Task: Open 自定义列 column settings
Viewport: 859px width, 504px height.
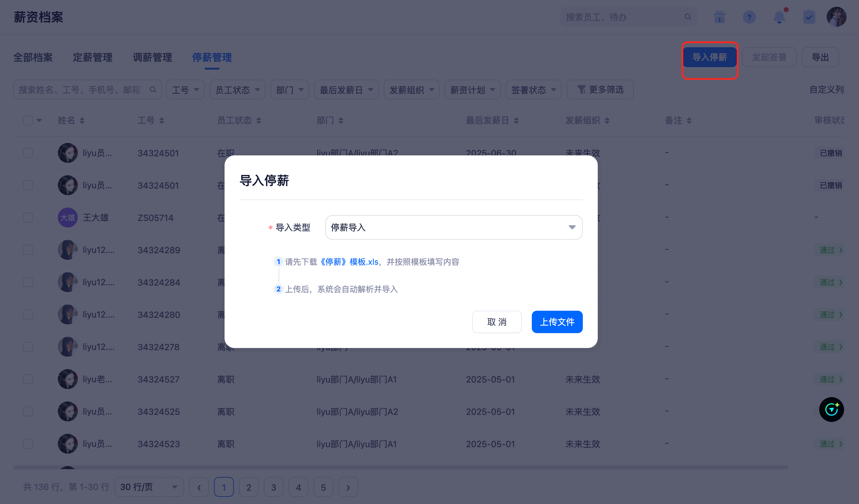Action: pyautogui.click(x=826, y=89)
